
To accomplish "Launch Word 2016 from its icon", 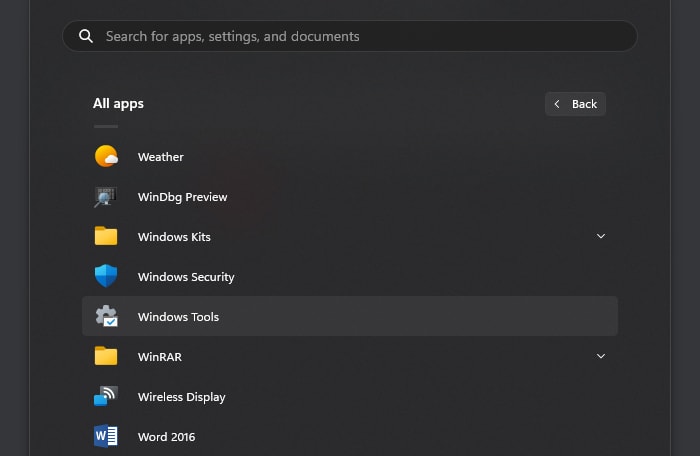I will tap(106, 436).
